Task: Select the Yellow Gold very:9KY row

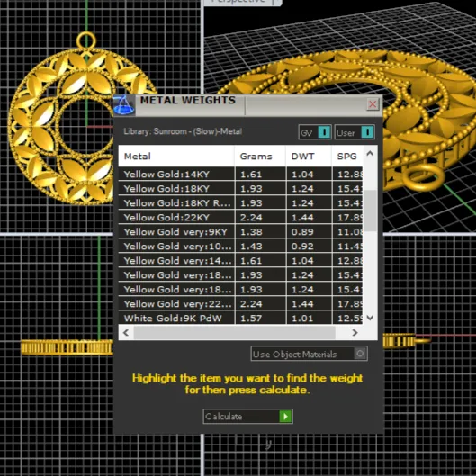Action: (x=240, y=231)
